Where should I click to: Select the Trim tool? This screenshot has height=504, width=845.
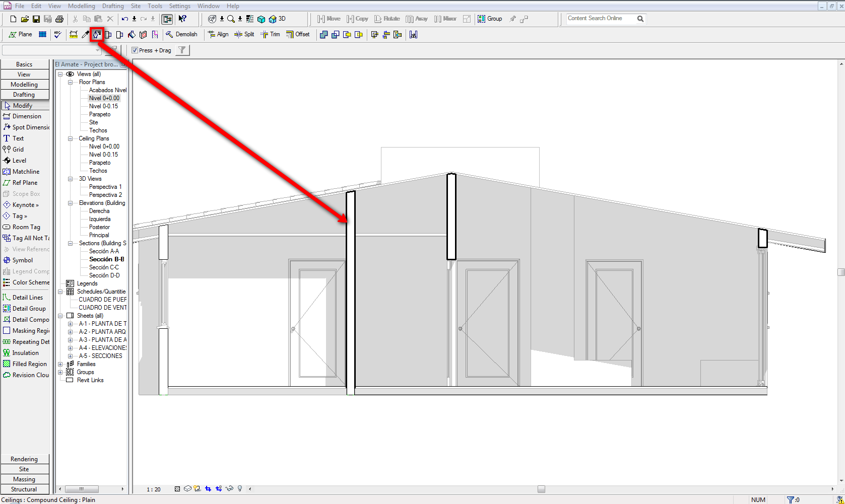[x=271, y=34]
